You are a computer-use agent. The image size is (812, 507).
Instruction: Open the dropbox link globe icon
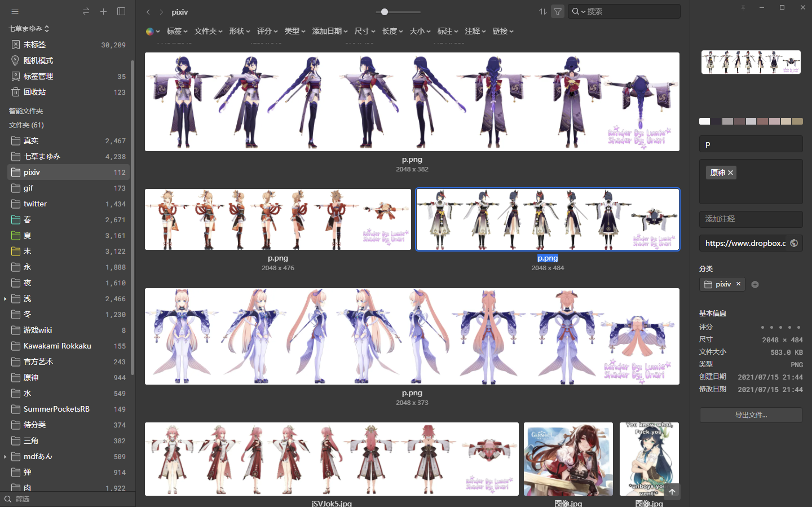[794, 243]
